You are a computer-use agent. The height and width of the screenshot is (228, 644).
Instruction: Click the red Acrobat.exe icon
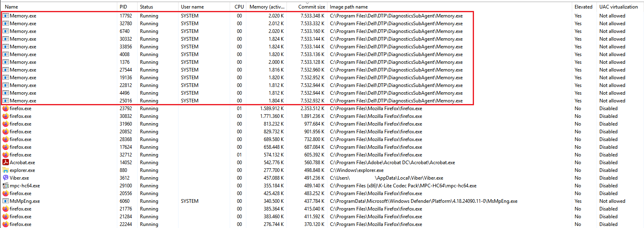6,162
